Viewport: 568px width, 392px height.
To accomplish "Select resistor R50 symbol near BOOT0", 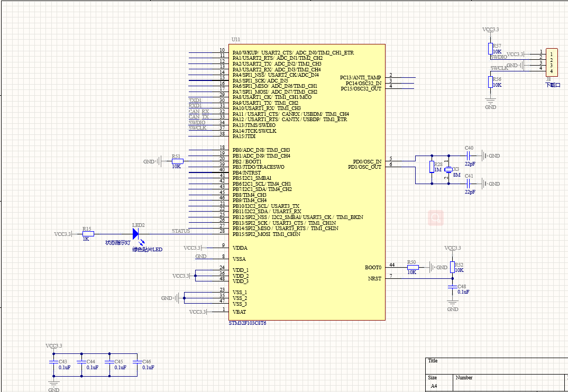I will [413, 267].
